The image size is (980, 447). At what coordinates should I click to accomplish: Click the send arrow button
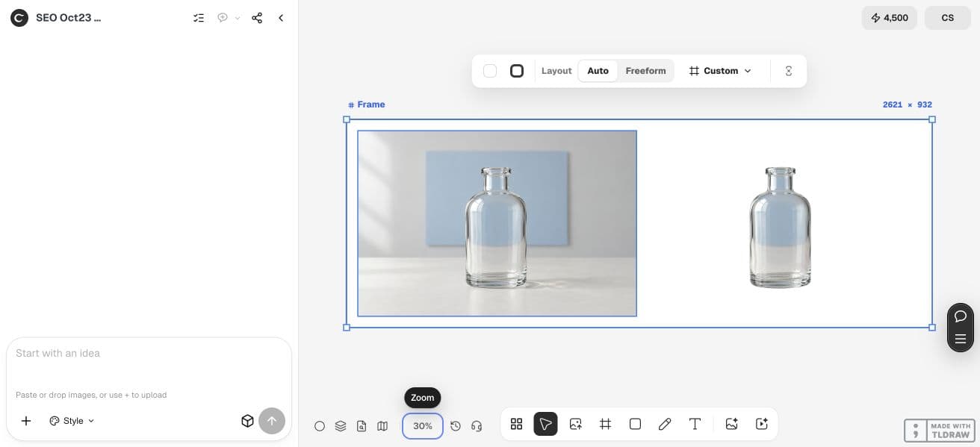point(272,421)
